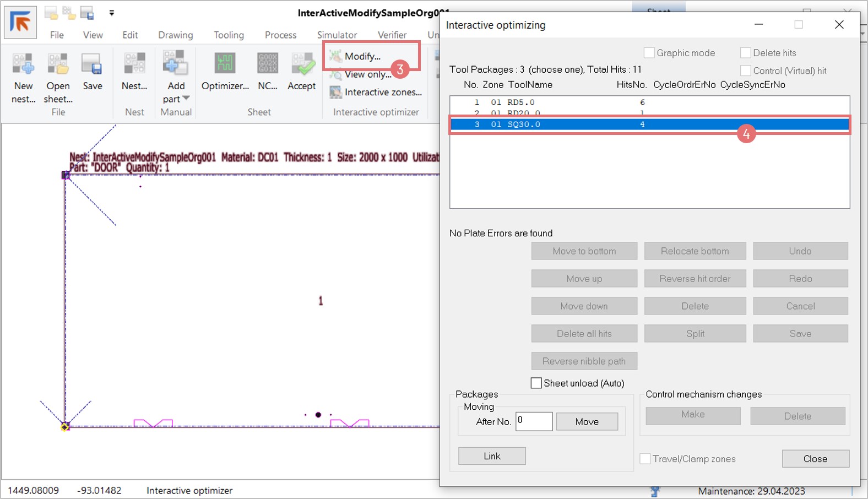Click the After No. input field
The height and width of the screenshot is (499, 868).
[x=534, y=422]
